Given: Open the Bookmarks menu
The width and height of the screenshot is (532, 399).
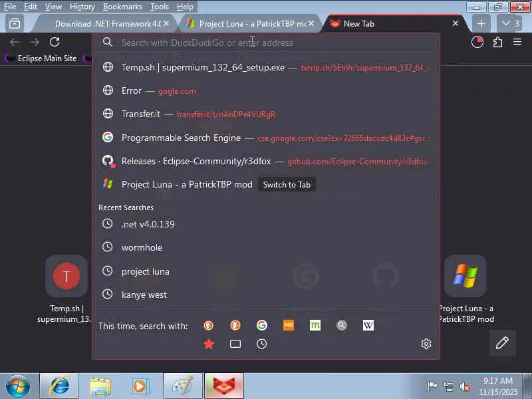Looking at the screenshot, I should point(122,7).
